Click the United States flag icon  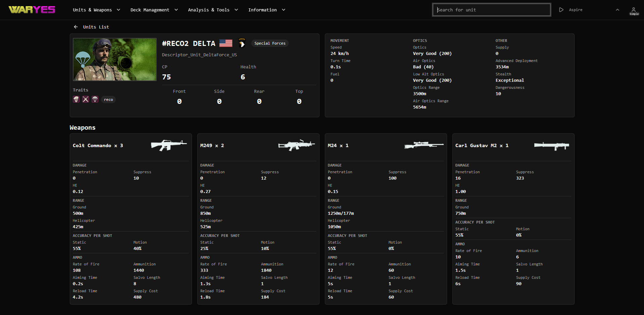pos(226,43)
